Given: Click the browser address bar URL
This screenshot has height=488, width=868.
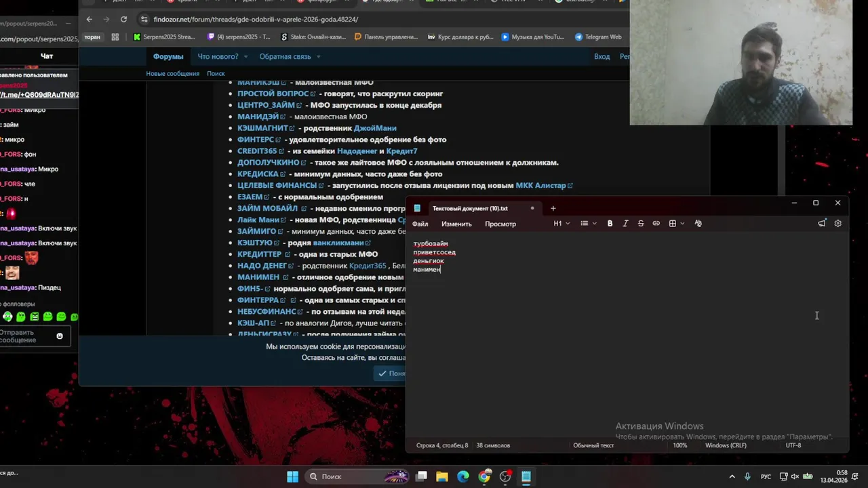Looking at the screenshot, I should coord(256,20).
